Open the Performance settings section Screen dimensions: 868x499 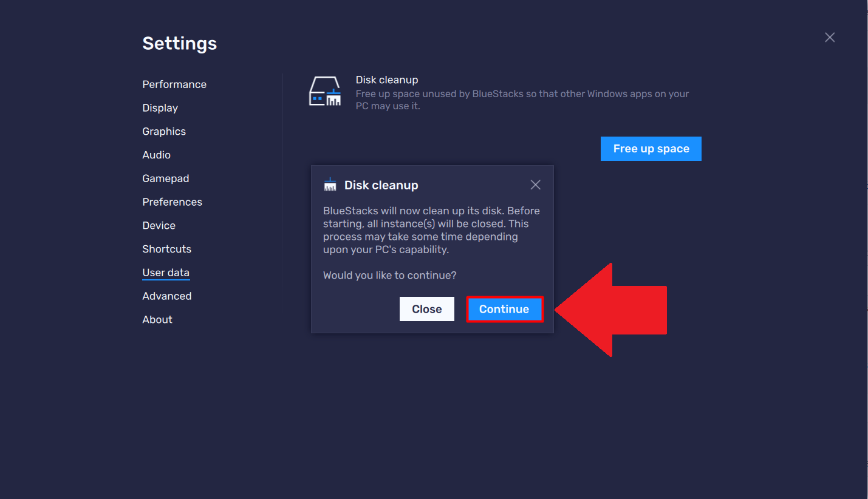click(174, 84)
